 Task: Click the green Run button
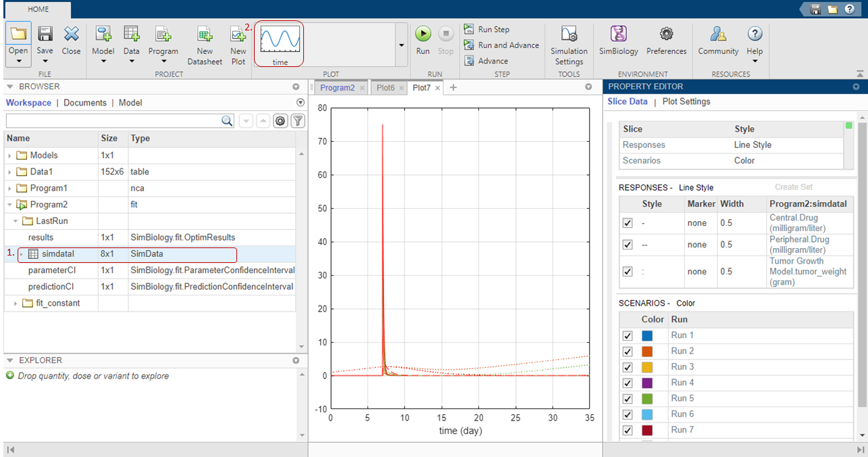pos(423,34)
